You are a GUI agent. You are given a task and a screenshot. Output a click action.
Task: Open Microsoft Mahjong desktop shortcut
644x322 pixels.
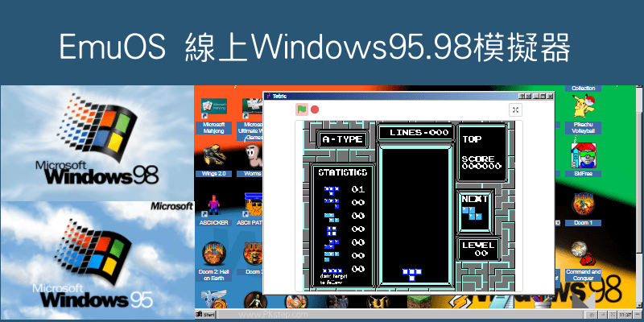[x=214, y=116]
